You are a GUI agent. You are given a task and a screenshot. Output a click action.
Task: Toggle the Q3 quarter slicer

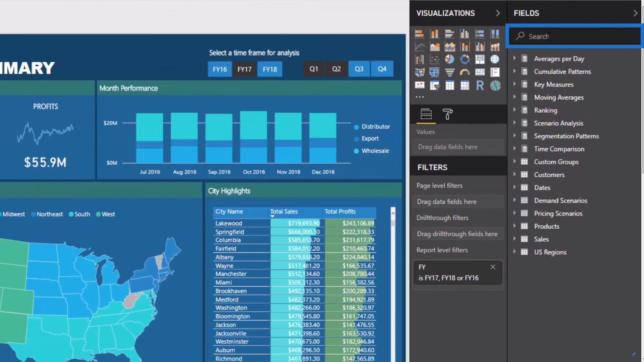pos(359,69)
